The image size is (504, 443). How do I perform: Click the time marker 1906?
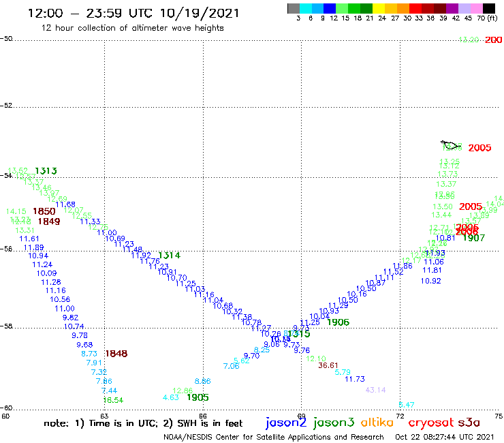pyautogui.click(x=338, y=322)
